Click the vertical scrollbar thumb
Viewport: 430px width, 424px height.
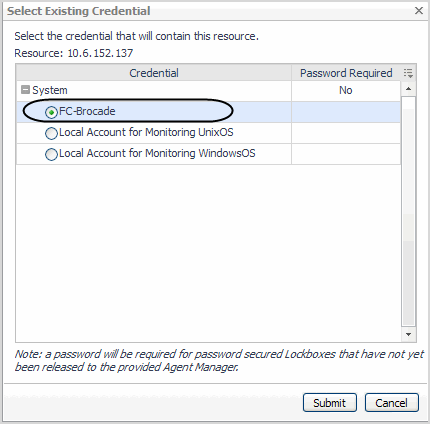pyautogui.click(x=408, y=211)
